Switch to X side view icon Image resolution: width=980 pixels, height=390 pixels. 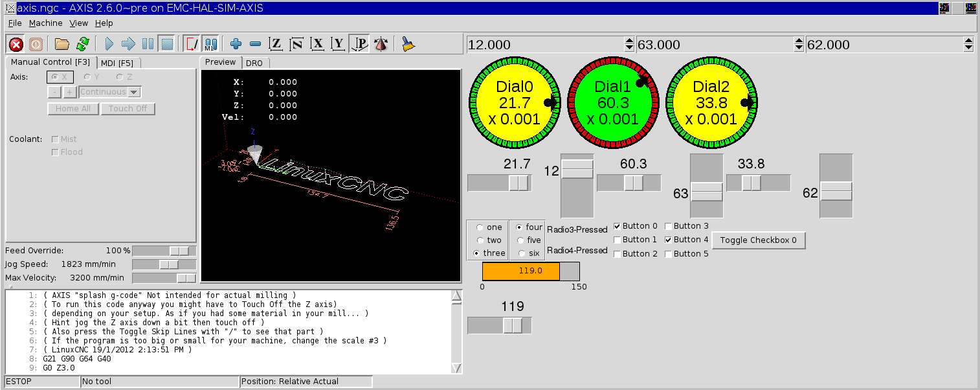click(317, 44)
